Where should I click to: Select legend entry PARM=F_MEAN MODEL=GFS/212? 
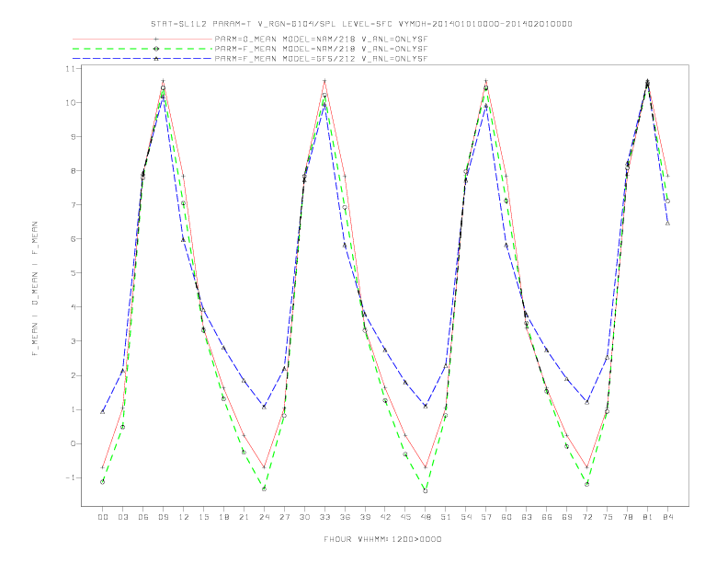point(321,59)
